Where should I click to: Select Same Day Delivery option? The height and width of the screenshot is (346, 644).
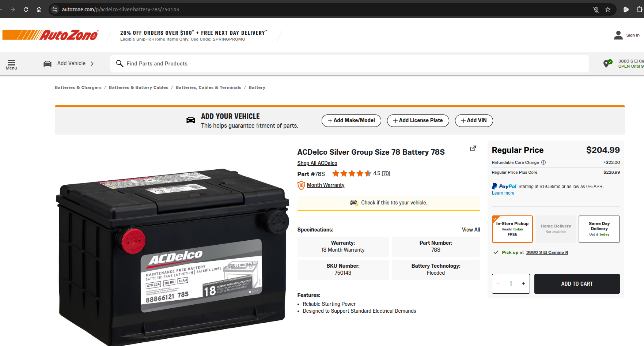(599, 229)
